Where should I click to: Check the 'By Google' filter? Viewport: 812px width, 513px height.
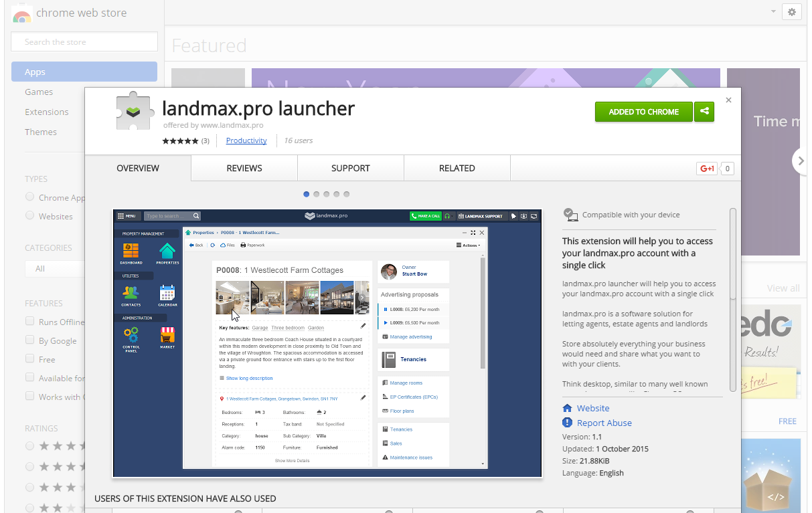[x=29, y=340]
